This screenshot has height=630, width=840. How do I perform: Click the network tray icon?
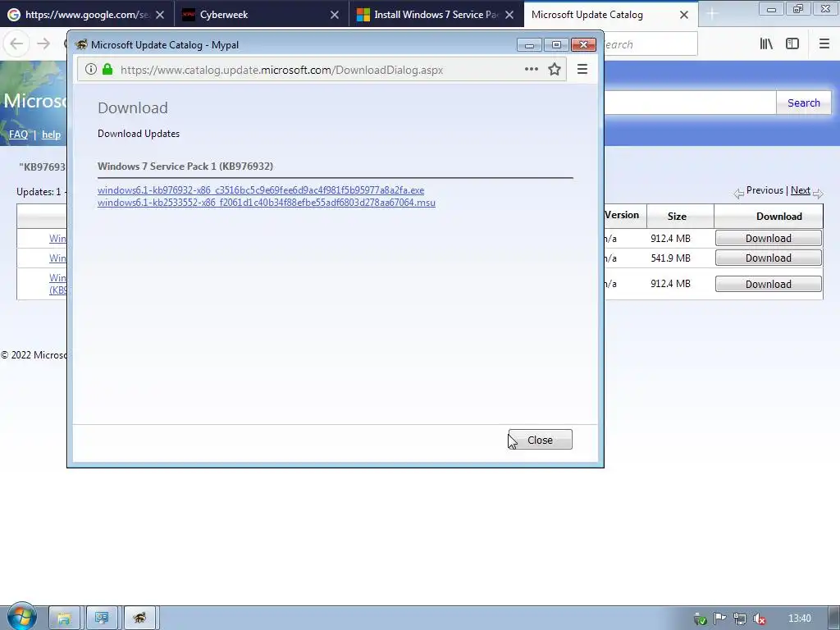click(739, 619)
